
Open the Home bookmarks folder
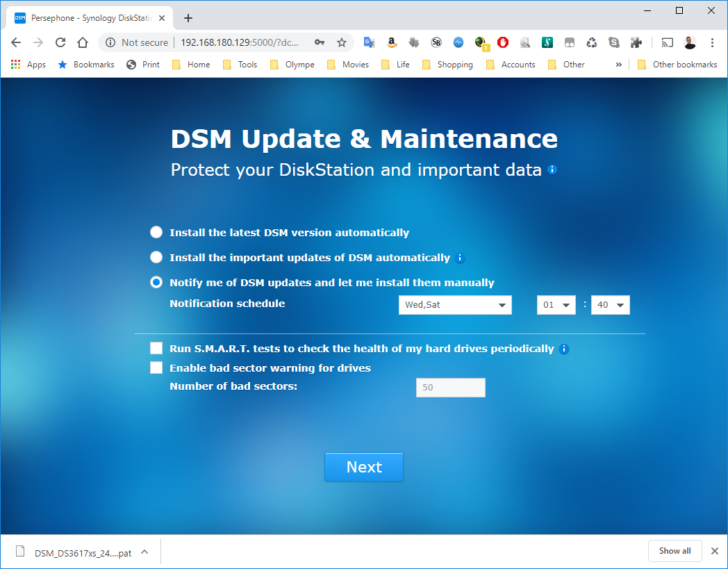tap(191, 65)
